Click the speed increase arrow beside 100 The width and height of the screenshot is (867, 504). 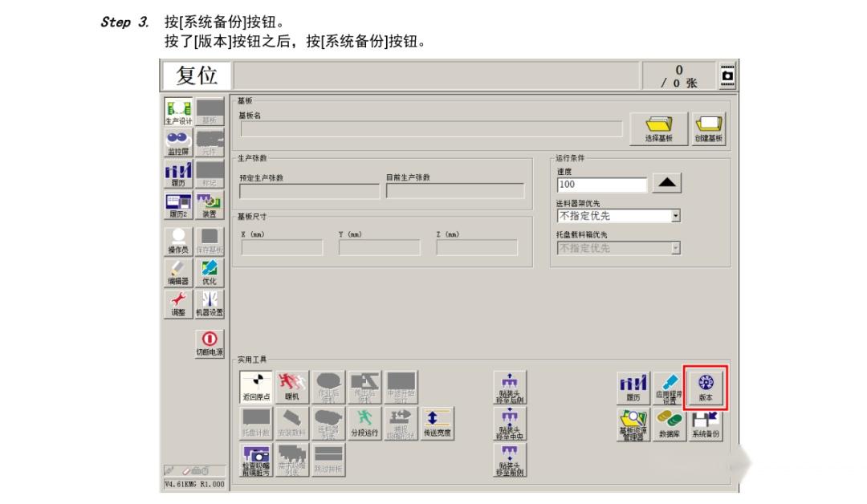669,182
